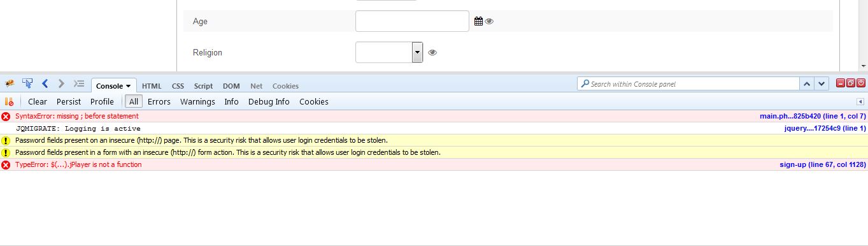
Task: Switch to the DOM panel tab
Action: point(231,86)
